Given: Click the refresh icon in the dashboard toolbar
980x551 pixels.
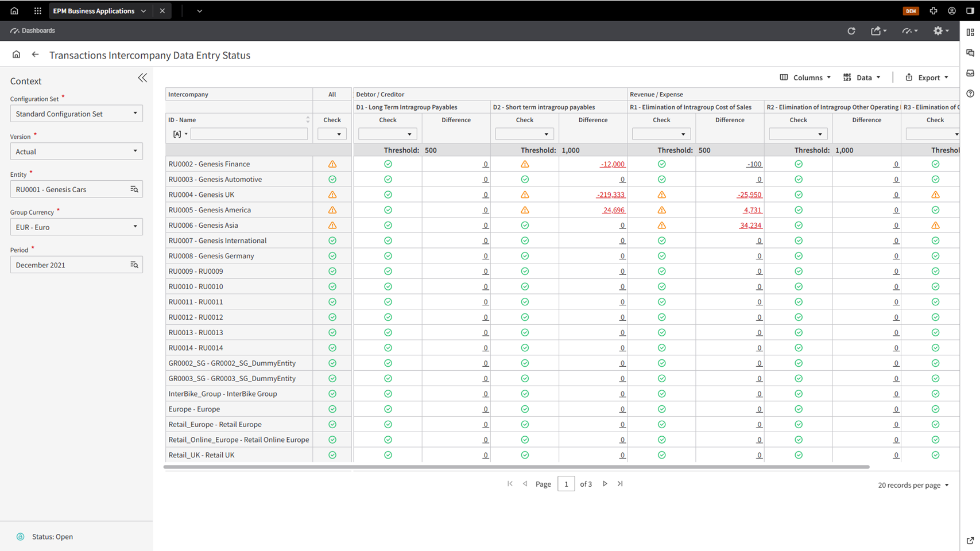Looking at the screenshot, I should [x=851, y=31].
